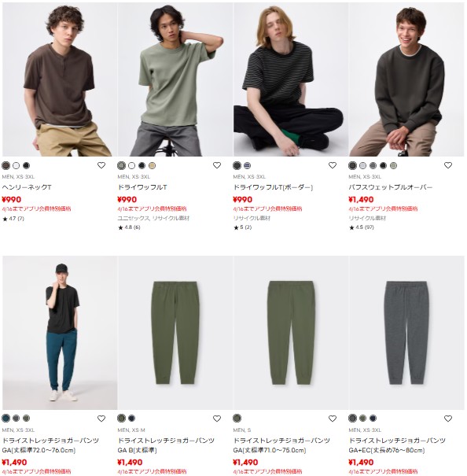Favorite jogger pants GA 71.0~75.0cm heart
The image size is (467, 476).
333,419
